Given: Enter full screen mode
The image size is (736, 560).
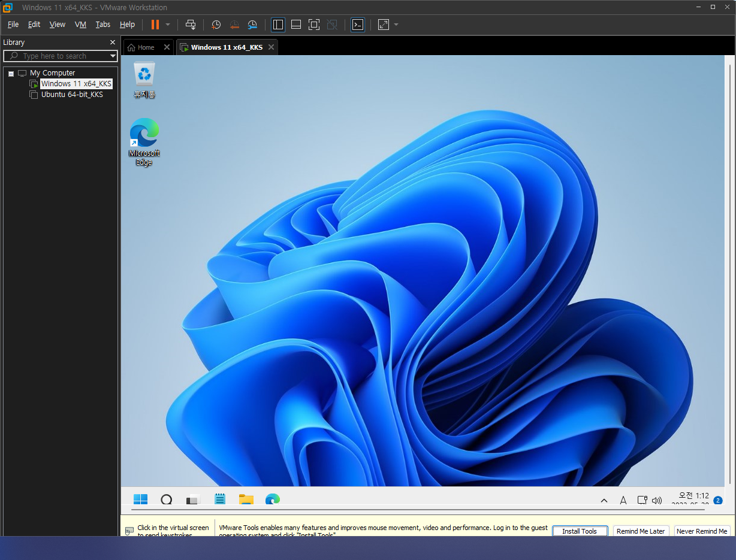Looking at the screenshot, I should coord(314,25).
